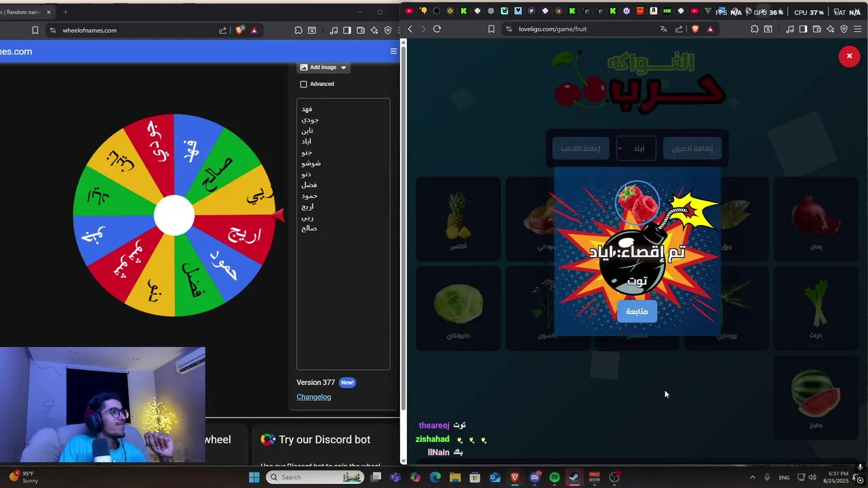The height and width of the screenshot is (488, 868).
Task: Open the Brave browser taskbar icon
Action: (x=515, y=477)
